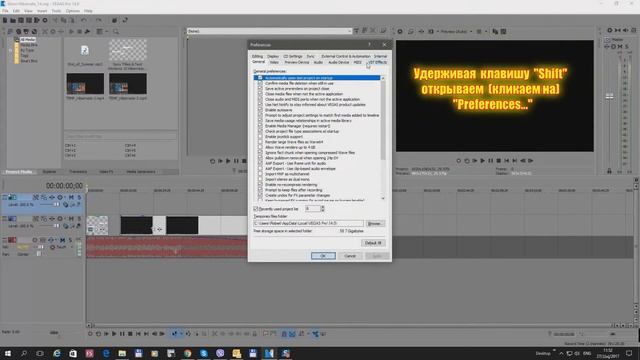Viewport: 640px width, 360px height.
Task: Click the Default All button
Action: pos(373,243)
